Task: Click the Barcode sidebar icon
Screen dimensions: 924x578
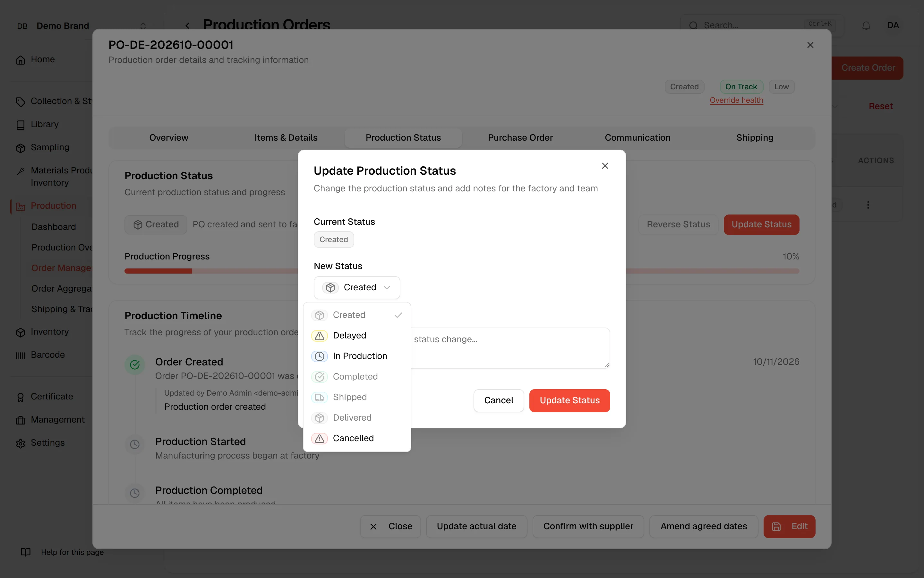Action: [21, 355]
